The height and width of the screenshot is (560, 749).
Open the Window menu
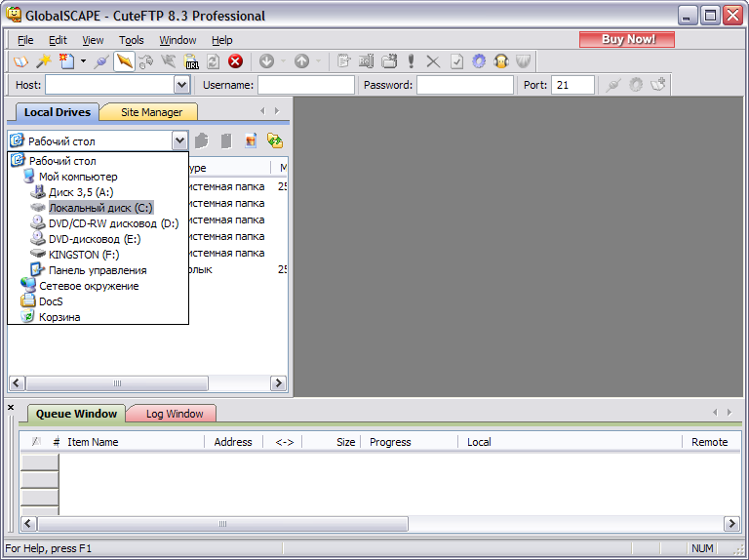[x=177, y=40]
